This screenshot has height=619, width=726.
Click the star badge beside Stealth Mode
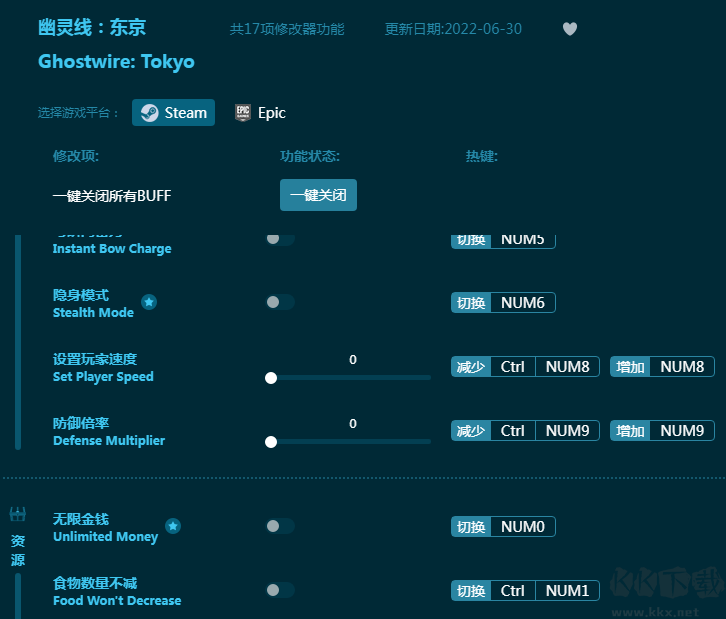pos(149,302)
